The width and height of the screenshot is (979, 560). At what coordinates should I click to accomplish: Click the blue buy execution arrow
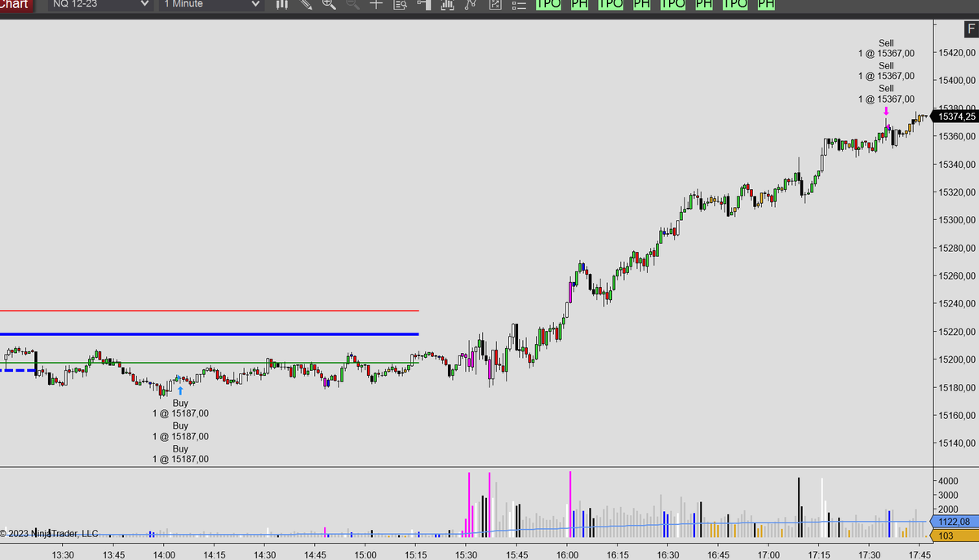[x=180, y=390]
